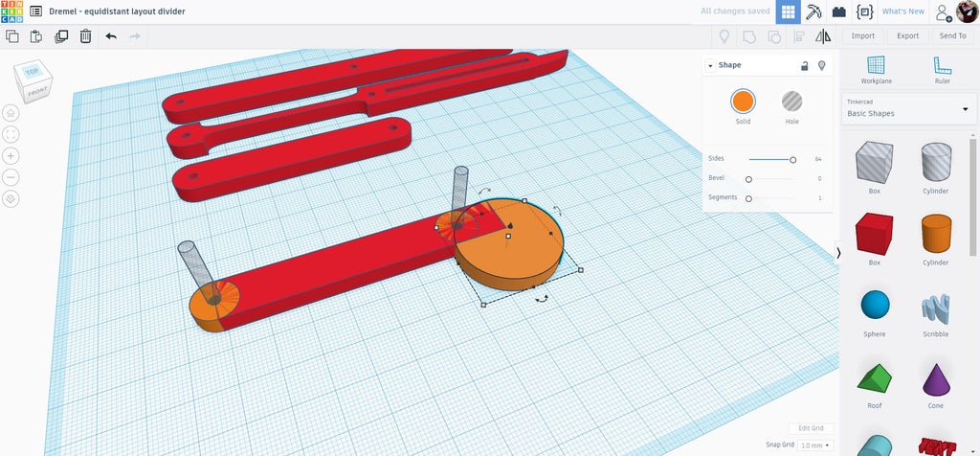Collapse the shapes sidebar chevron
Image resolution: width=980 pixels, height=456 pixels.
[838, 253]
